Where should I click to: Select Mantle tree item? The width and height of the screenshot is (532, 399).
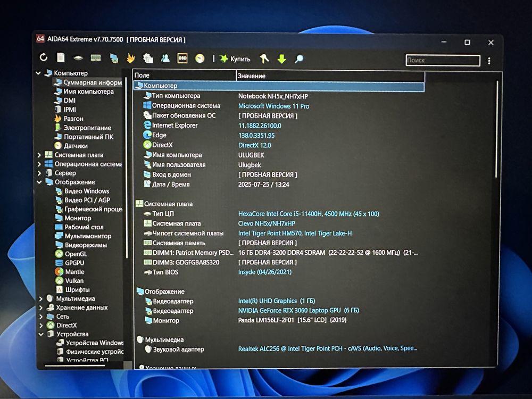click(70, 272)
